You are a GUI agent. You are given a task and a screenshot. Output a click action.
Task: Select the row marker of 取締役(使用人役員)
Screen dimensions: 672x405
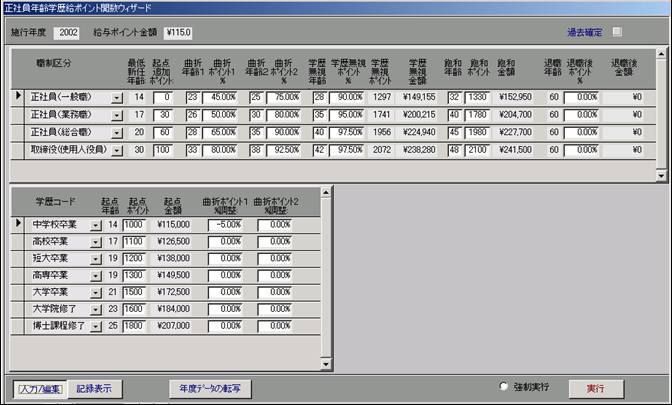click(18, 150)
